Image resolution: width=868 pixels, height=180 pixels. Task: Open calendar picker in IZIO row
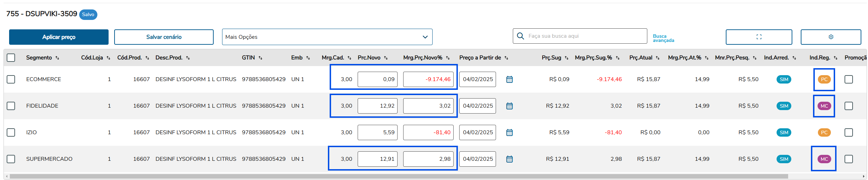[x=509, y=132]
